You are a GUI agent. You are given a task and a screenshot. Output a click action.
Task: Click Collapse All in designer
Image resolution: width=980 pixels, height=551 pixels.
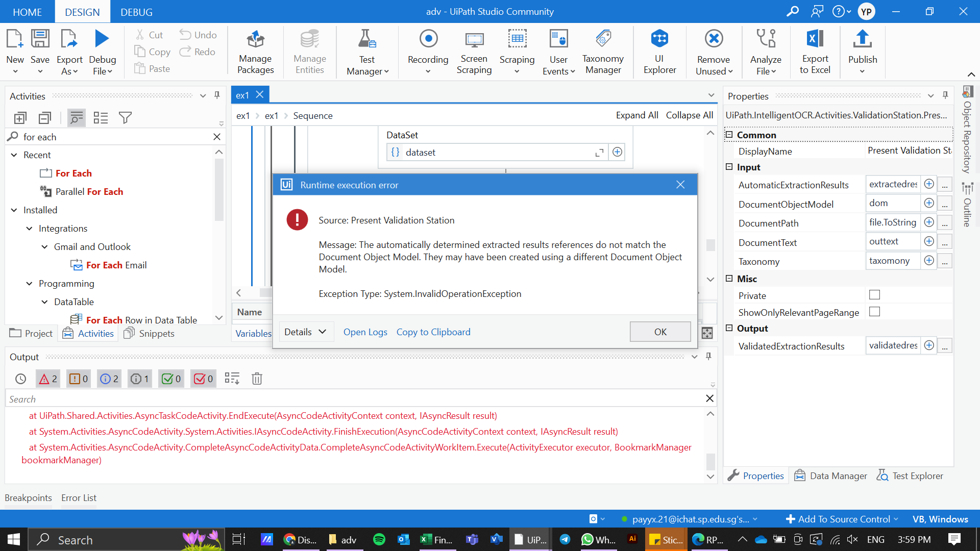tap(689, 115)
